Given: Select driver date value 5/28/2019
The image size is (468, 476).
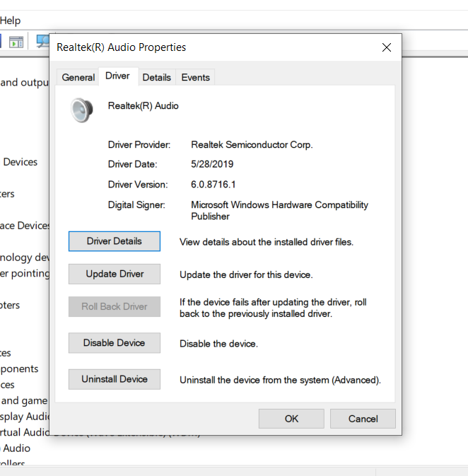Looking at the screenshot, I should 212,164.
